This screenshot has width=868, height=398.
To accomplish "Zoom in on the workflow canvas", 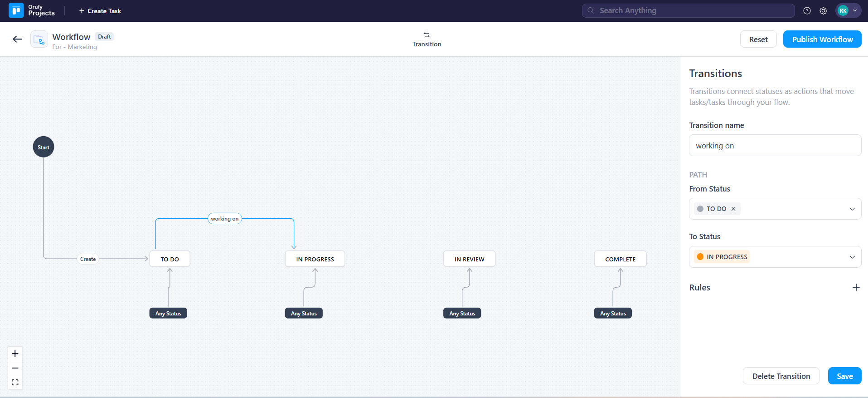I will point(15,354).
